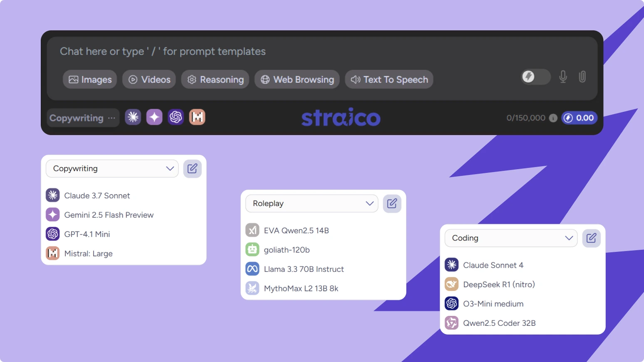Toggle the Reasoning option
Viewport: 644px width, 362px height.
point(215,79)
